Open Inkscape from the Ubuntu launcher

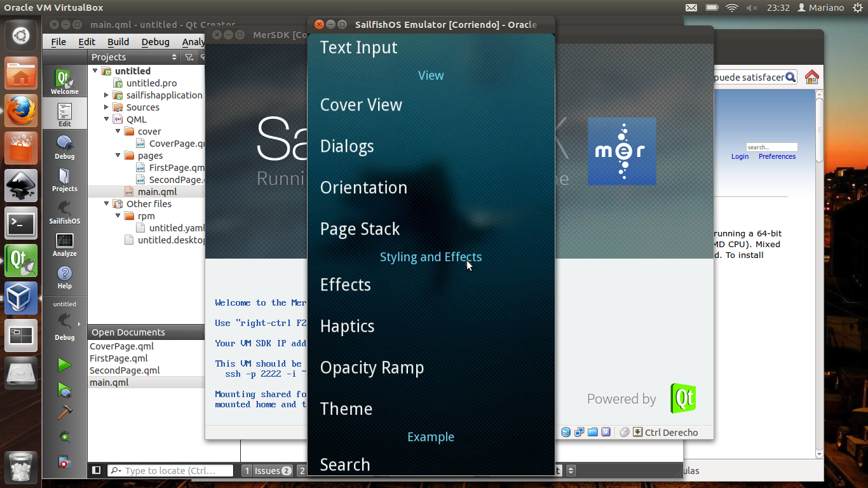click(21, 186)
